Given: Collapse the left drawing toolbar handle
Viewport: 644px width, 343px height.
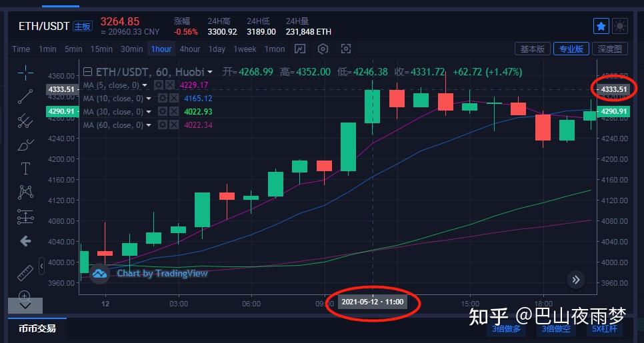Looking at the screenshot, I should (41, 266).
